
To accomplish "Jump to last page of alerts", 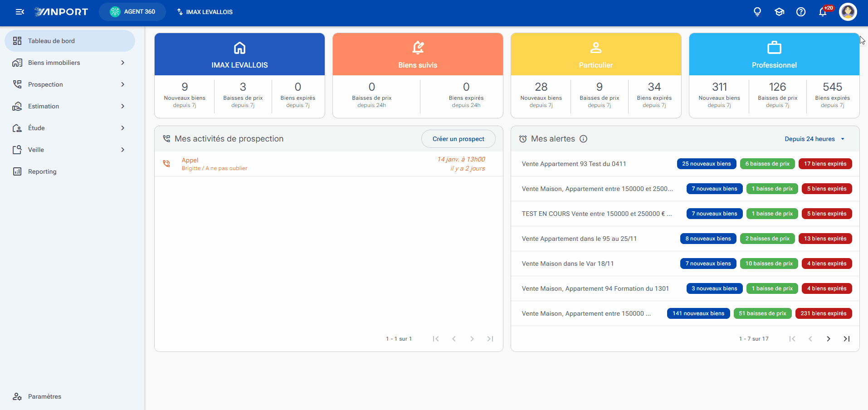I will [847, 339].
